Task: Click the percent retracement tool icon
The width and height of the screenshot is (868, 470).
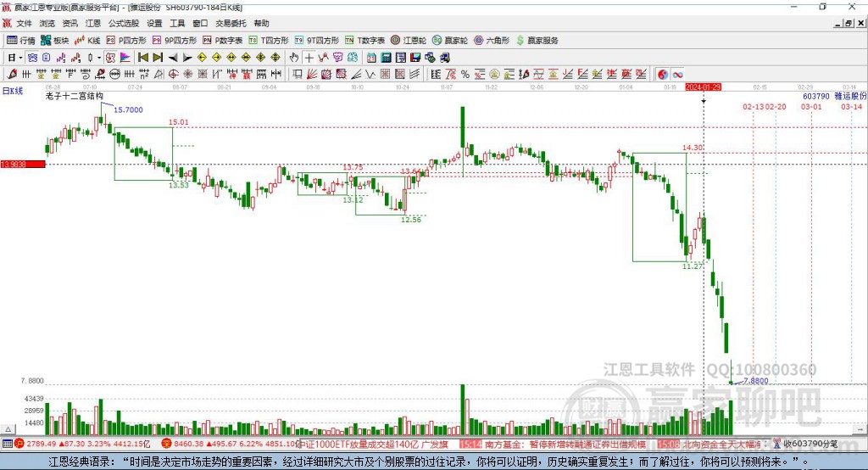Action: 465,75
